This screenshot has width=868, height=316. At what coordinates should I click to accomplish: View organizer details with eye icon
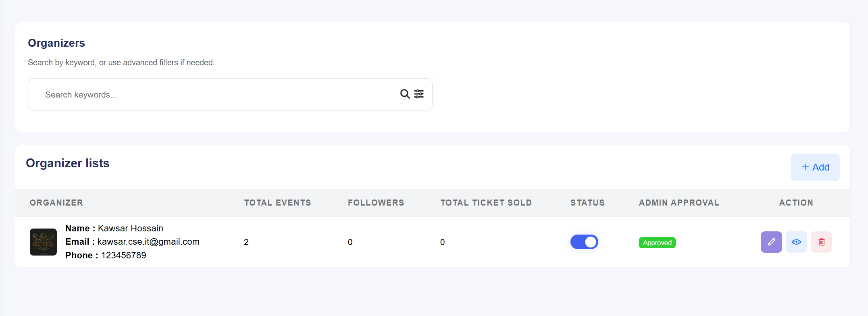(796, 242)
